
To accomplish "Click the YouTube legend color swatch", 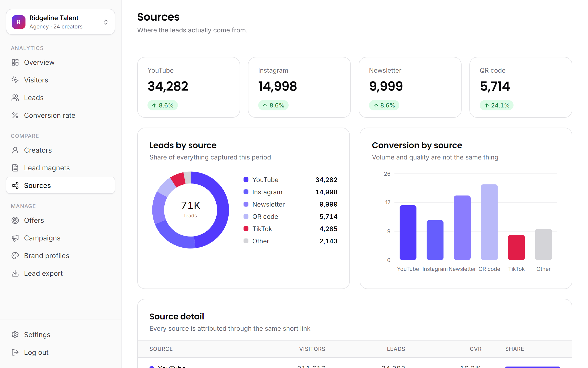I will (246, 180).
